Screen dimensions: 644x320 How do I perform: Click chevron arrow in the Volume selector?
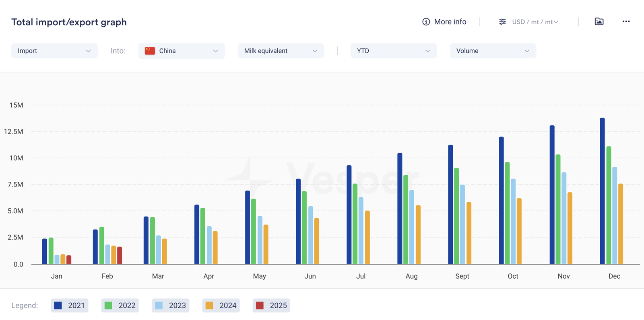pyautogui.click(x=527, y=51)
